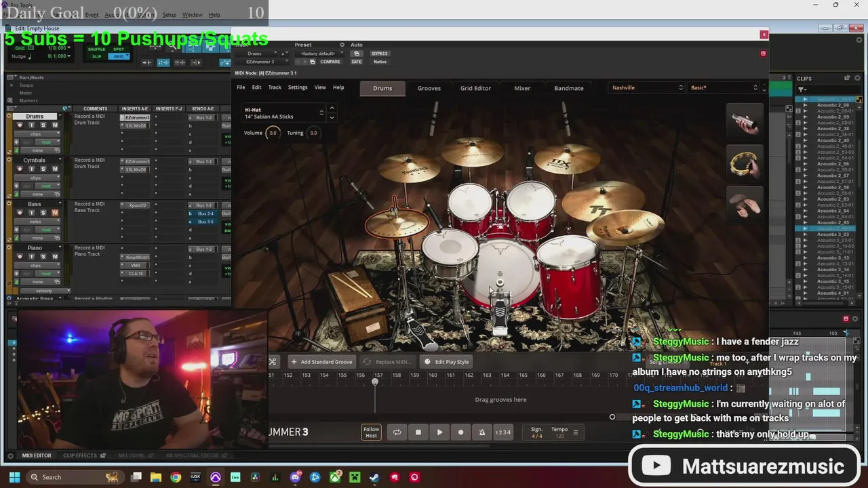Open Bus 3-4 send on Bass track
Viewport: 868px width, 488px height.
pyautogui.click(x=205, y=213)
